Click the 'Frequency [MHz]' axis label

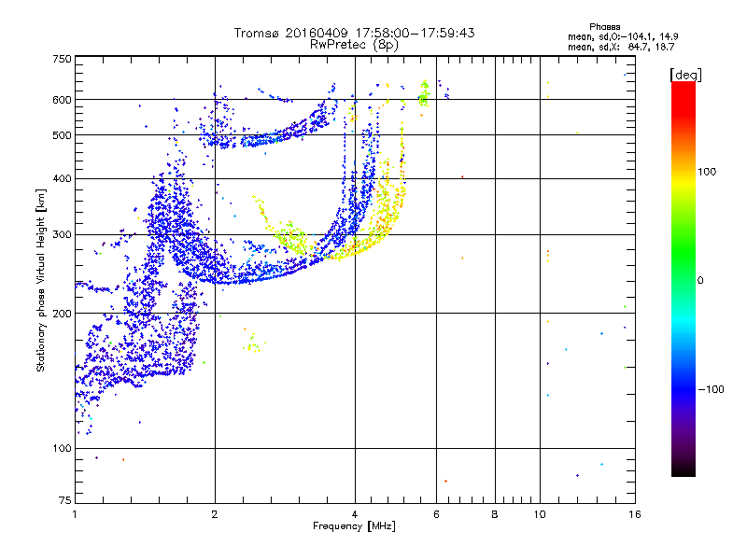[x=354, y=526]
